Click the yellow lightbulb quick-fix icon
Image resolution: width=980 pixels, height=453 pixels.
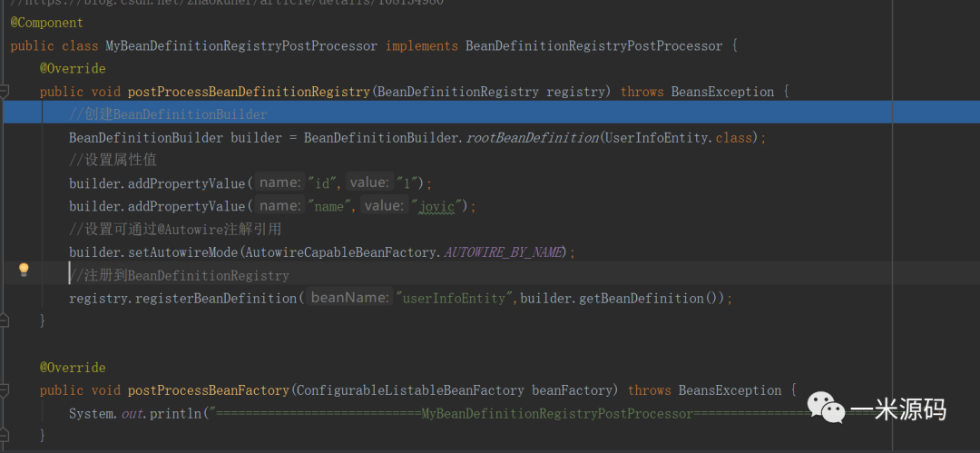tap(24, 270)
